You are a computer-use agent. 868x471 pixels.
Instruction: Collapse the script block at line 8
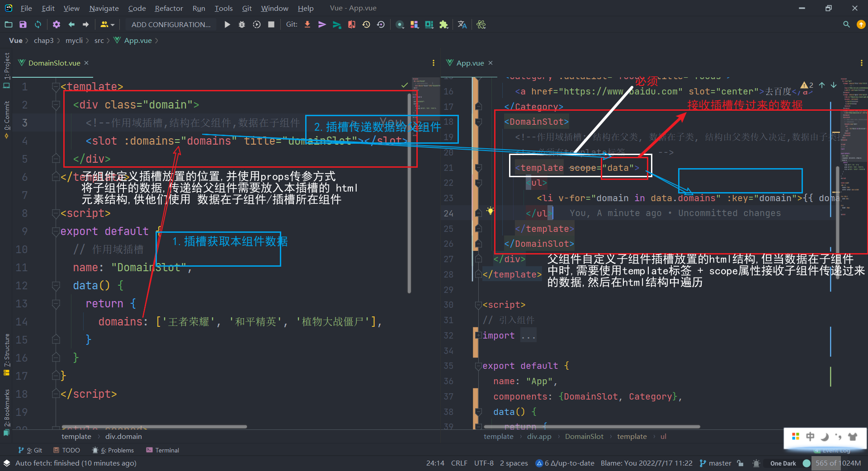(x=56, y=213)
